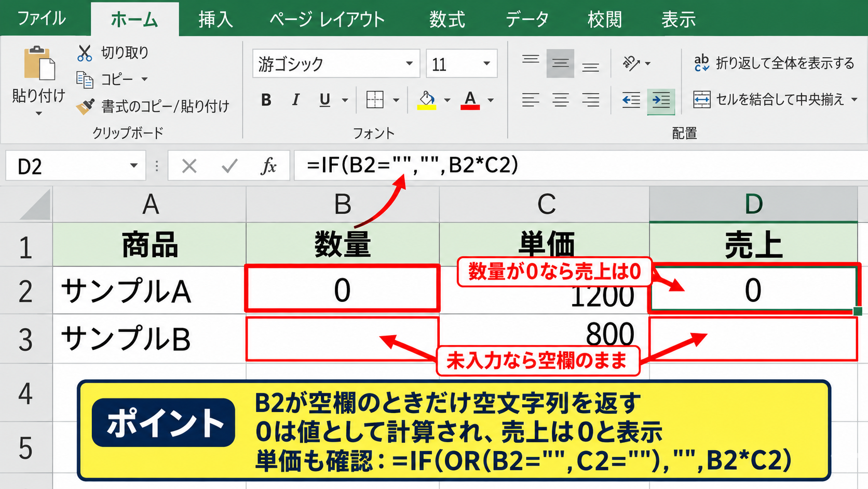868x489 pixels.
Task: Switch to the ページ レイアウト tab
Action: pyautogui.click(x=327, y=19)
